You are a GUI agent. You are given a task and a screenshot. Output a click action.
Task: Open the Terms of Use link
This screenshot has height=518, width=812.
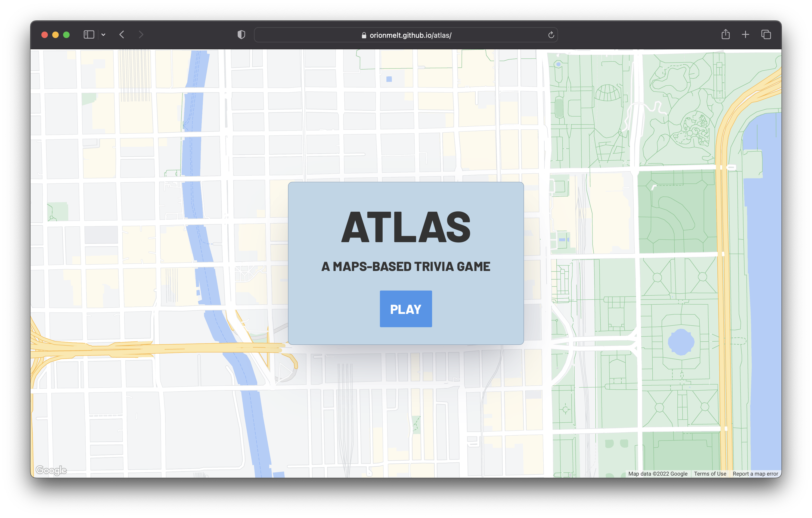[x=710, y=473]
